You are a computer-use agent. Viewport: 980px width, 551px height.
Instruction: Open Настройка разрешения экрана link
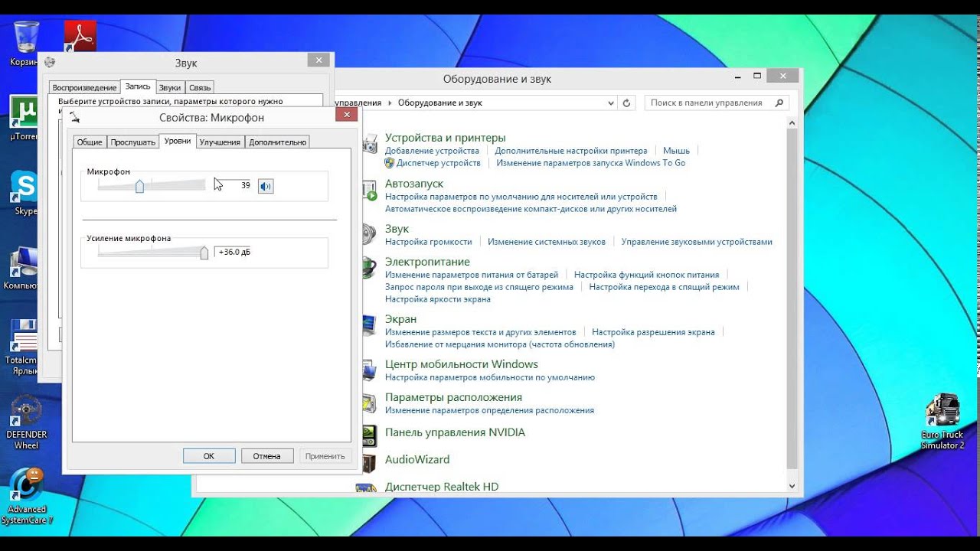coord(653,332)
